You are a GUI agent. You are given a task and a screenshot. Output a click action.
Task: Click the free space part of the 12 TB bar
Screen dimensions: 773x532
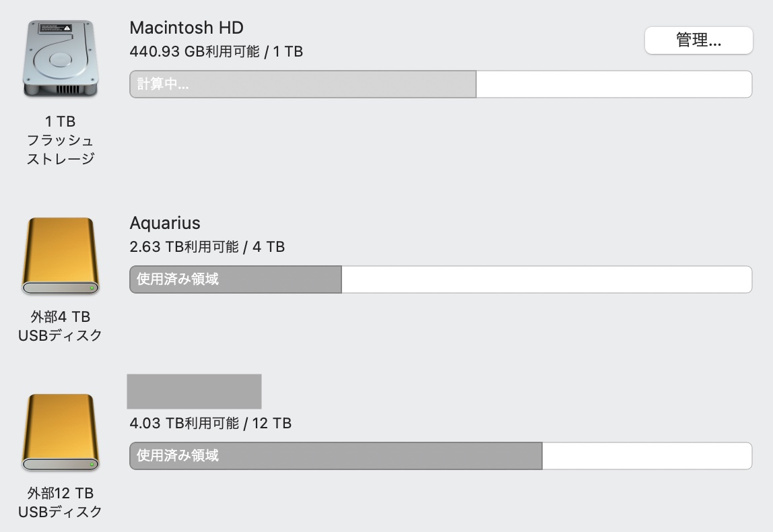[x=646, y=456]
